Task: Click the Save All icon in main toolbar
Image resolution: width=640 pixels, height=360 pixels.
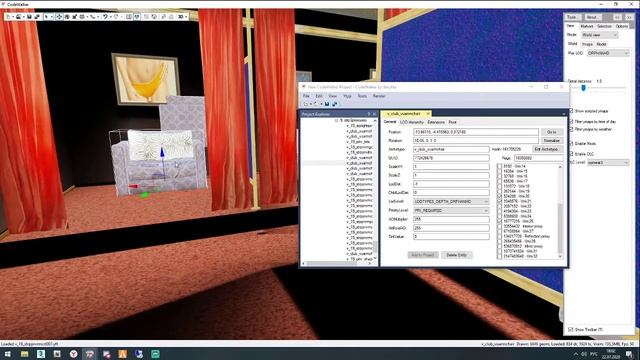Action: point(37,17)
